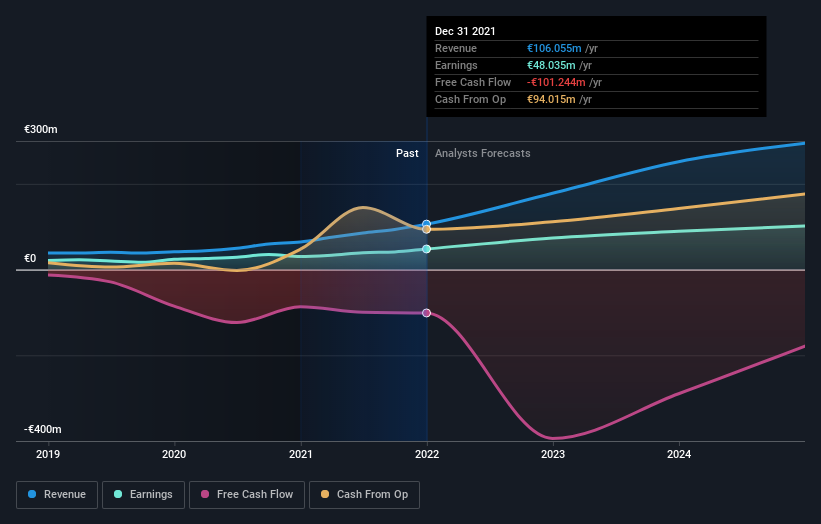The image size is (821, 524).
Task: Toggle the Revenue legend button
Action: pyautogui.click(x=57, y=495)
